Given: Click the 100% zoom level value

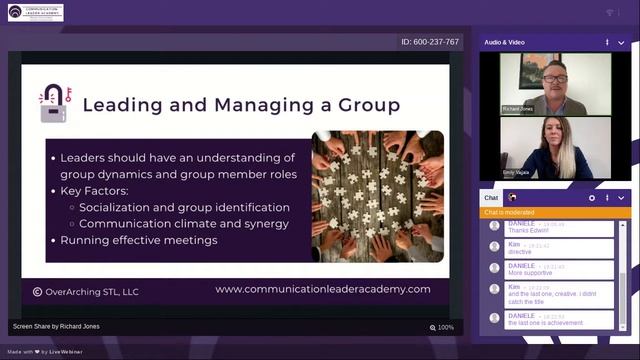Looking at the screenshot, I should coord(445,327).
